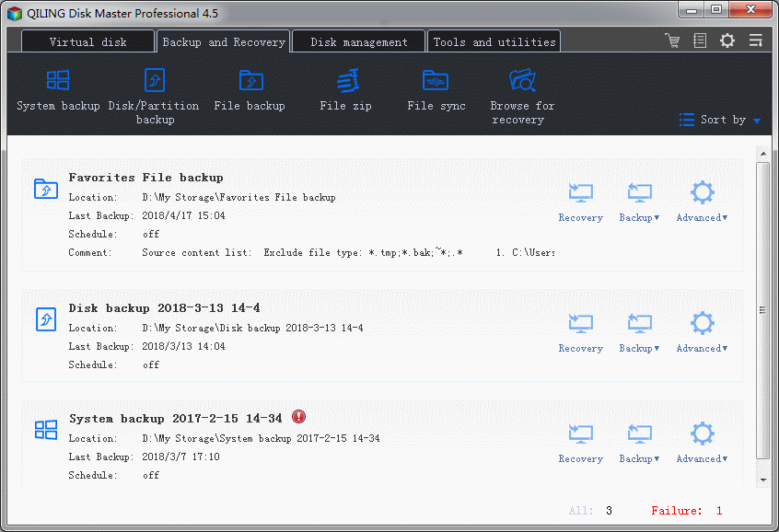779x532 pixels.
Task: Click the QILING app logo in title bar
Action: click(x=15, y=14)
